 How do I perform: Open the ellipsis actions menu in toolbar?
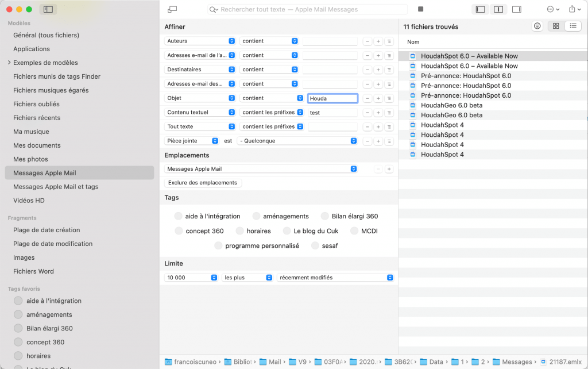click(x=553, y=9)
